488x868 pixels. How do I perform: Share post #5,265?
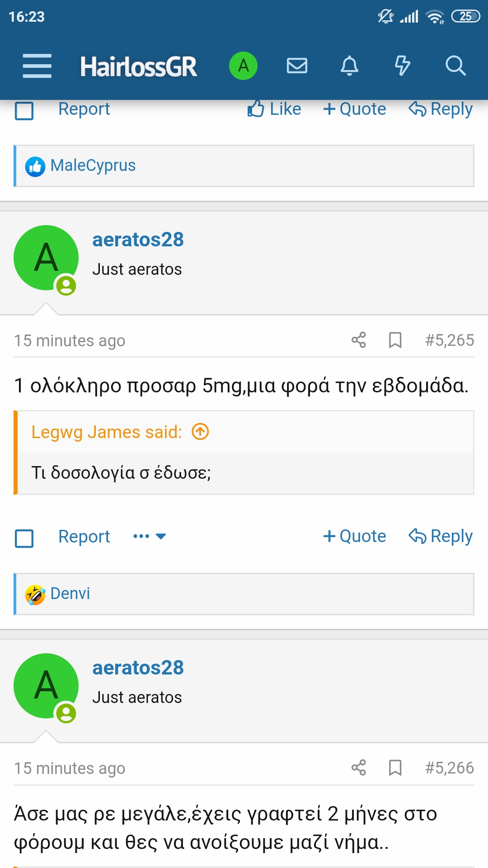359,340
